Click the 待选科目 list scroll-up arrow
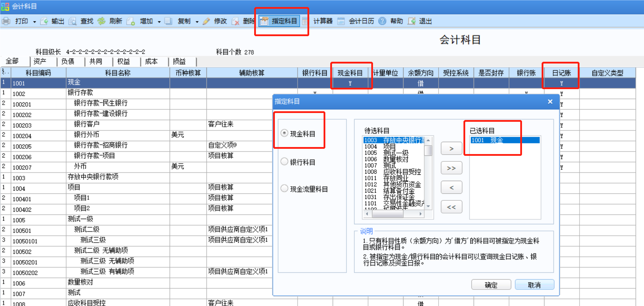This screenshot has width=644, height=306. tap(428, 140)
